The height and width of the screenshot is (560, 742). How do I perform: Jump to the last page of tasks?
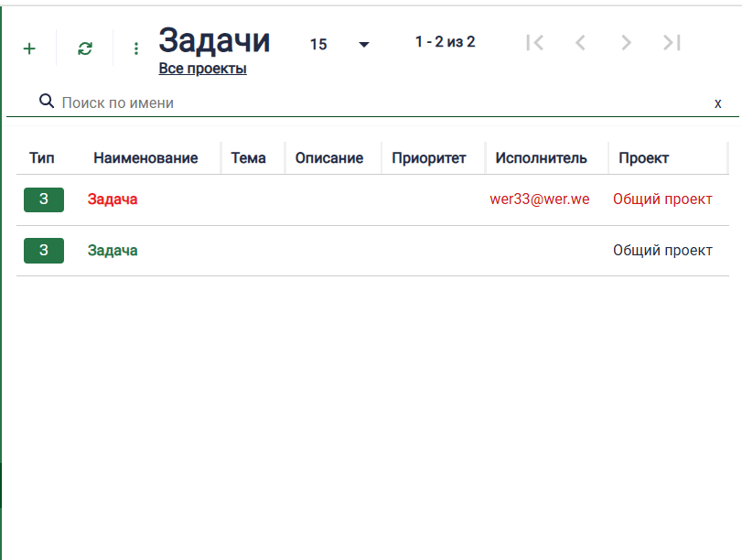[672, 42]
